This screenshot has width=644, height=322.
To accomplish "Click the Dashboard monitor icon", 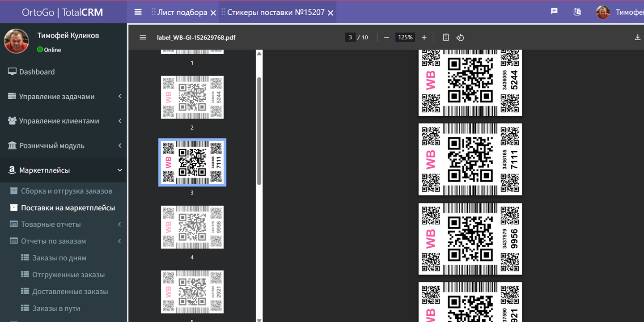I will point(12,72).
